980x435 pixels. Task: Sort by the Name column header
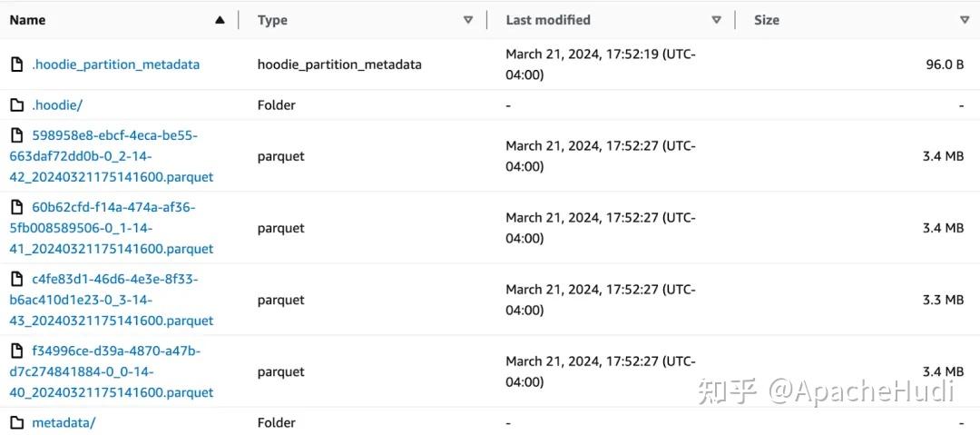point(27,20)
